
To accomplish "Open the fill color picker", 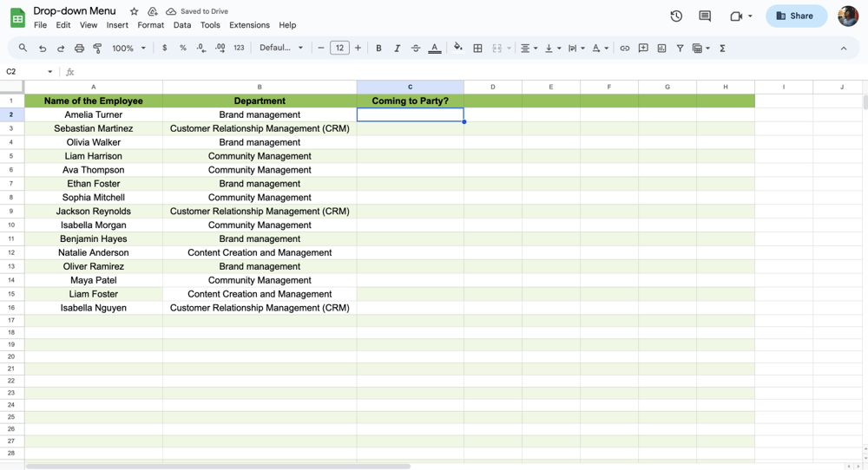I will pyautogui.click(x=457, y=48).
